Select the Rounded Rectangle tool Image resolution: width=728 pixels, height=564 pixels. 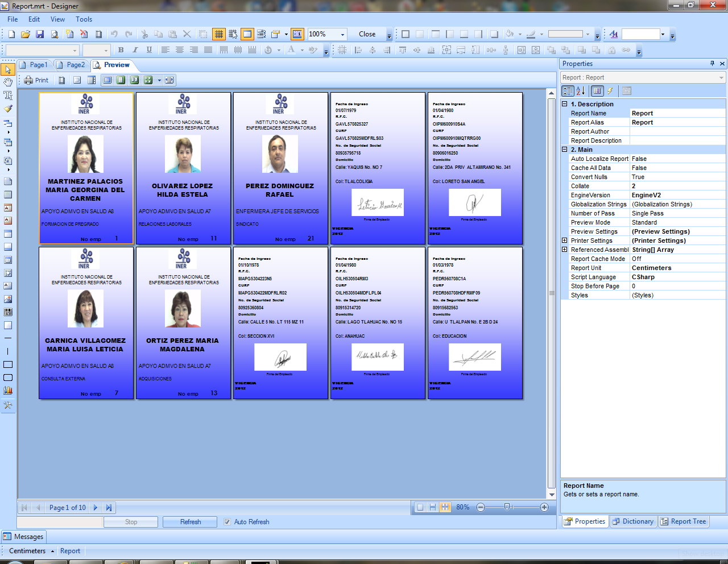pos(8,378)
